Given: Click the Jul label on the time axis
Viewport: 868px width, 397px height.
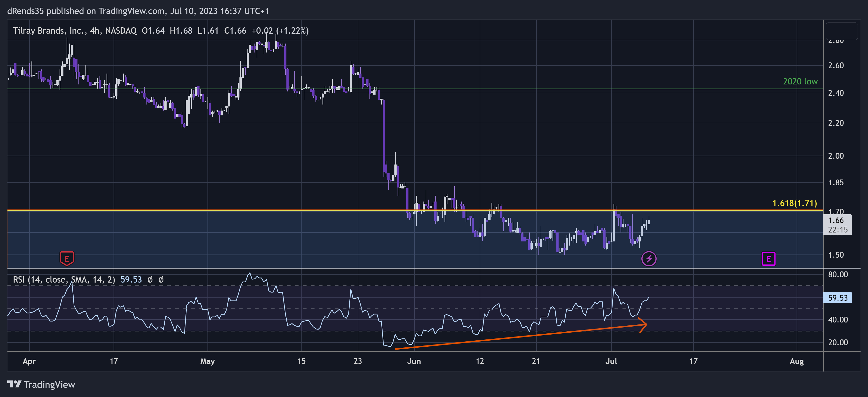Looking at the screenshot, I should point(611,361).
